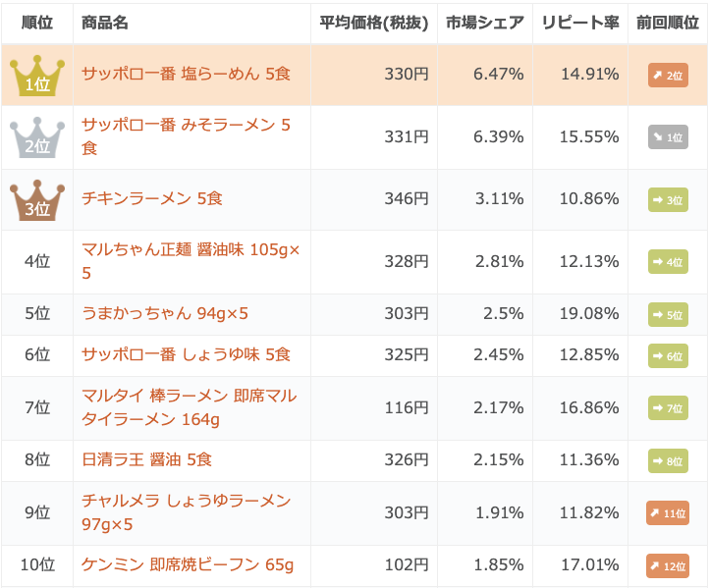Open マルちゃん正麺 醤油味 product link
The height and width of the screenshot is (588, 710).
pos(191,261)
